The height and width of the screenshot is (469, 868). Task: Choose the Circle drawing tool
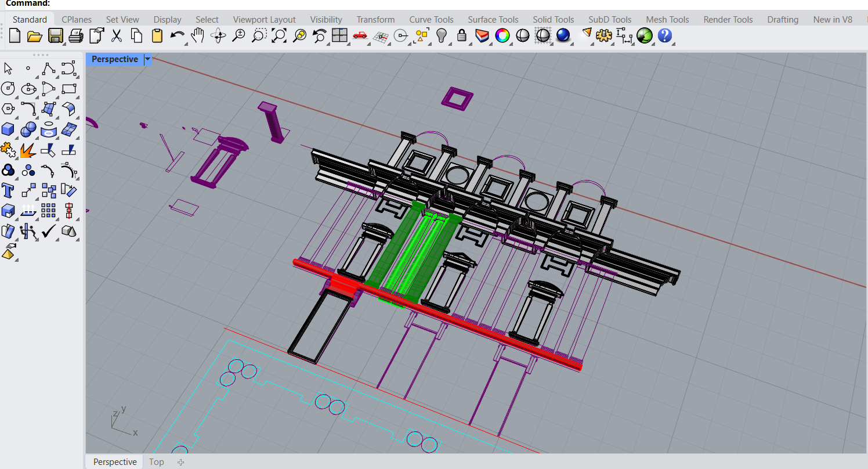tap(8, 88)
